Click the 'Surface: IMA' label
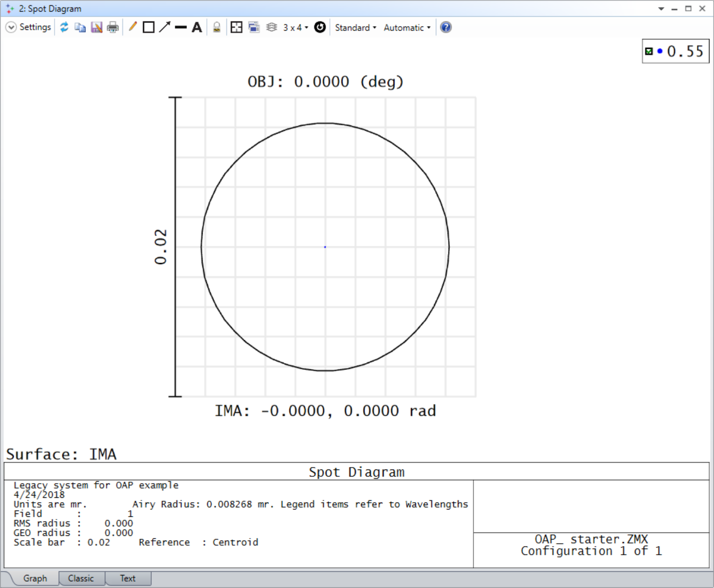Viewport: 714px width, 588px height. point(61,454)
